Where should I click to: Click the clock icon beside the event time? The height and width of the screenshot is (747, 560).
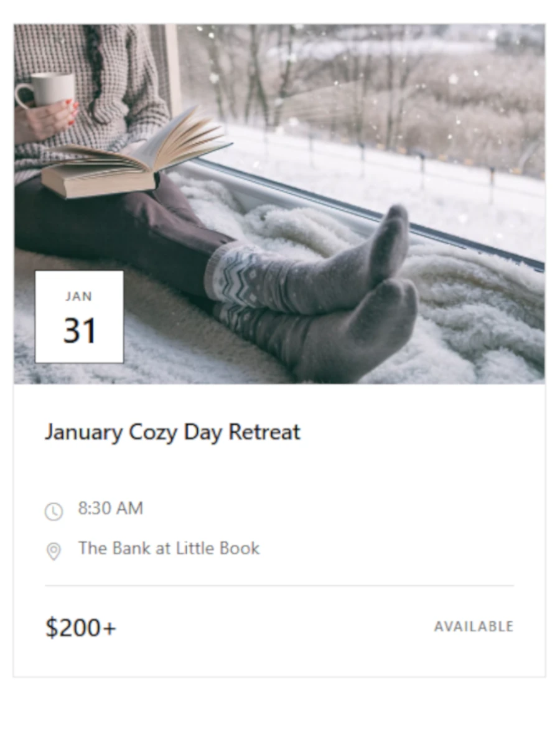pyautogui.click(x=54, y=512)
